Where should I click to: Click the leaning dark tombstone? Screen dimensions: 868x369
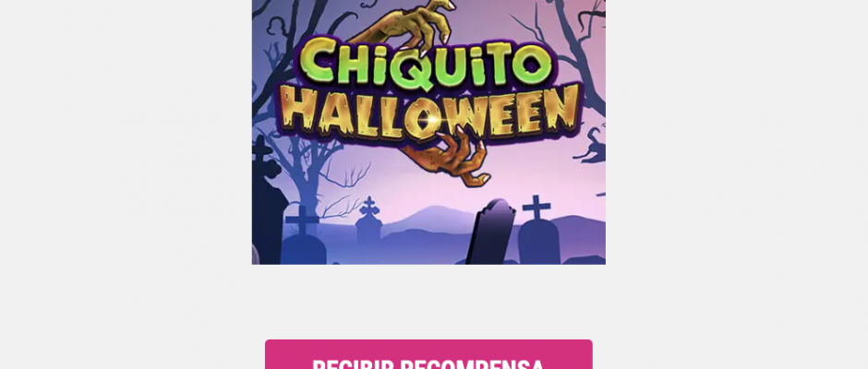(490, 232)
